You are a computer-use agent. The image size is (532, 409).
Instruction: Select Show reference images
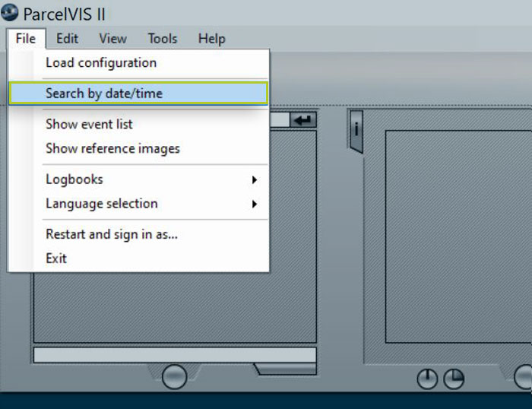(x=138, y=149)
